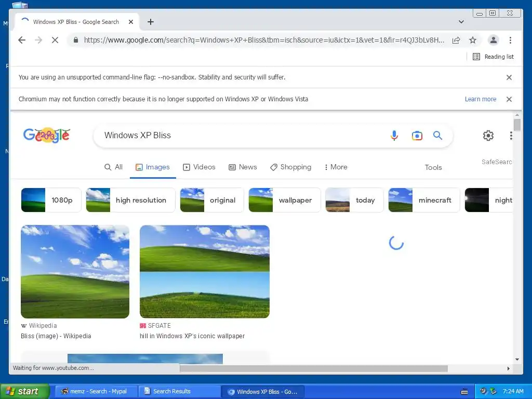Viewport: 532px width, 399px height.
Task: Click the address bar URL
Action: pos(264,40)
